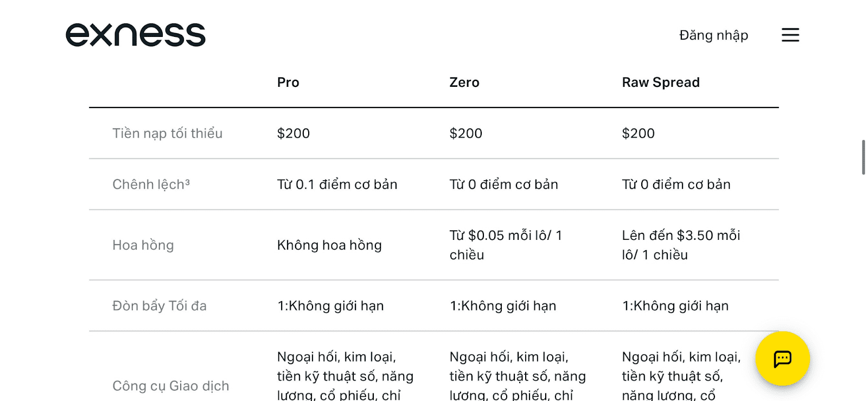Click Lên đến $3.50 mỗi lô cell

pyautogui.click(x=681, y=245)
